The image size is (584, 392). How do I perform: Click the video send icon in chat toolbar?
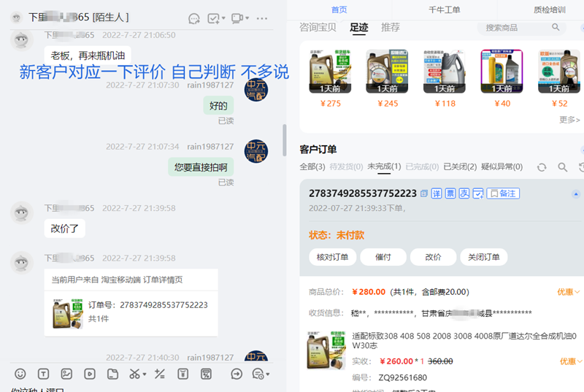[x=89, y=374]
